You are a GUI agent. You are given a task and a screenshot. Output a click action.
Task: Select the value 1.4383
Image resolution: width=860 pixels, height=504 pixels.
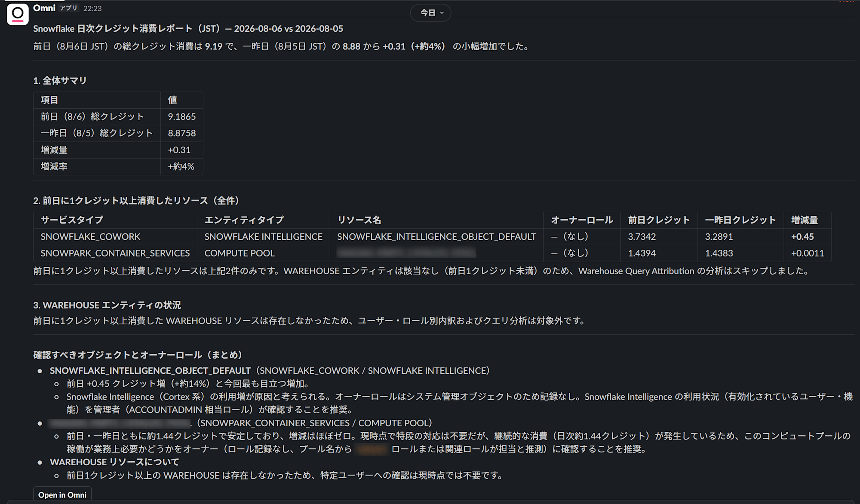coord(719,254)
